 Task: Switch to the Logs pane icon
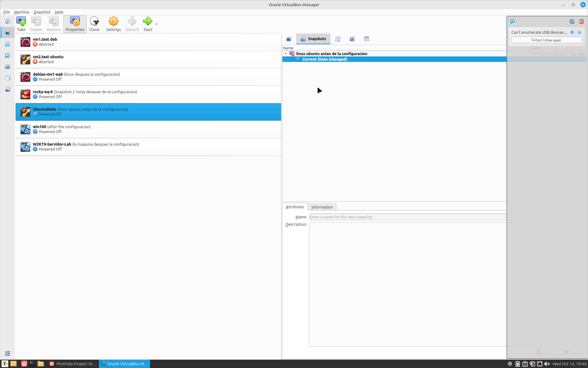337,39
